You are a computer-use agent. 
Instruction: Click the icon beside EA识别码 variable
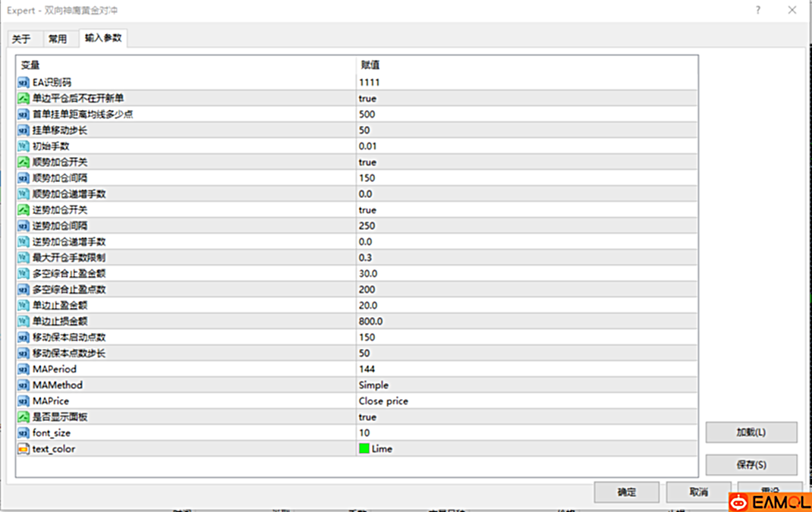coord(24,83)
